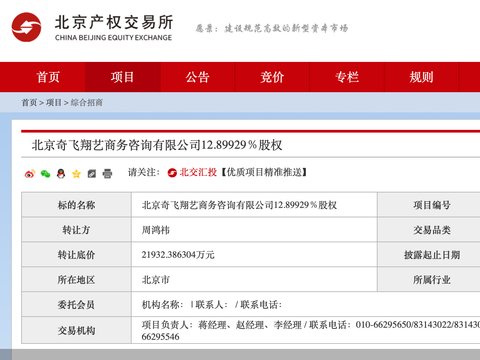Click page heading 北京奇飞翔艺商务咨询有限公司12.89929%股权

coord(157,145)
